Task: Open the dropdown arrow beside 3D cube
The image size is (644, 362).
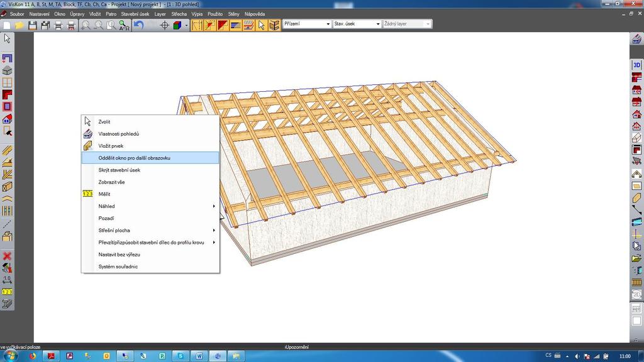Action: click(x=186, y=25)
